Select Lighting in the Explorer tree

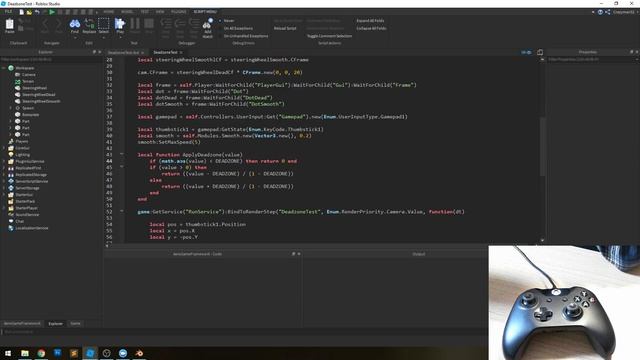coord(22,155)
